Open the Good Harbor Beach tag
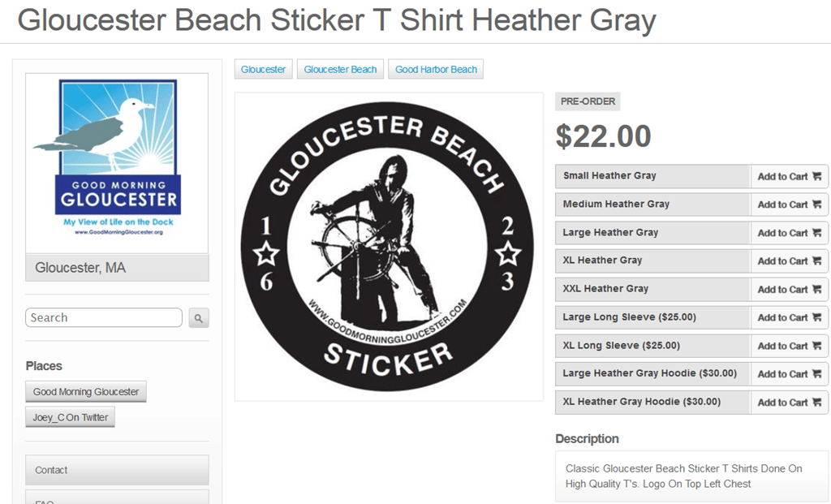 tap(436, 70)
